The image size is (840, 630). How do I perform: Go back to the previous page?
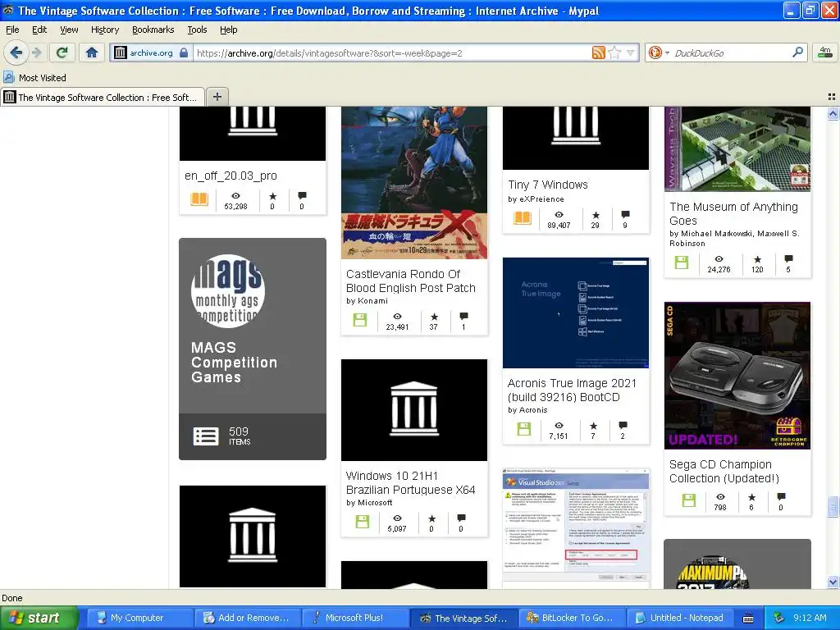click(16, 52)
